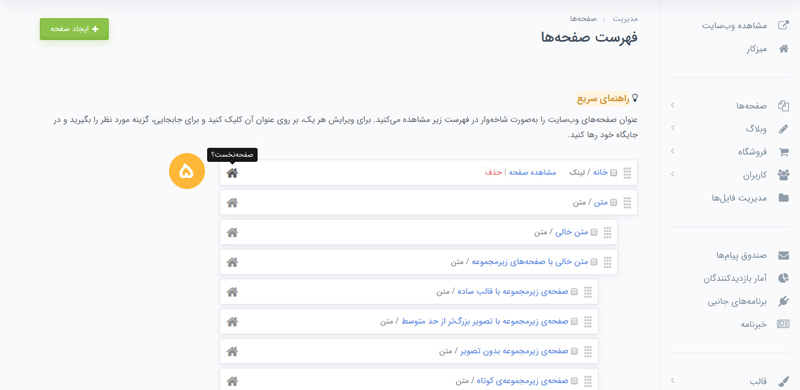Viewport: 800px width, 390px height.
Task: Click the newspaper icon beside خبرنامه
Action: [783, 324]
